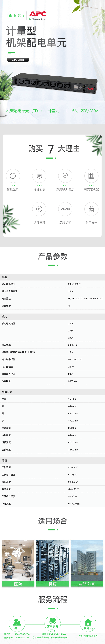105x644 pixels.
Task: Select the 远程管理 remote management icon
Action: click(x=39, y=209)
